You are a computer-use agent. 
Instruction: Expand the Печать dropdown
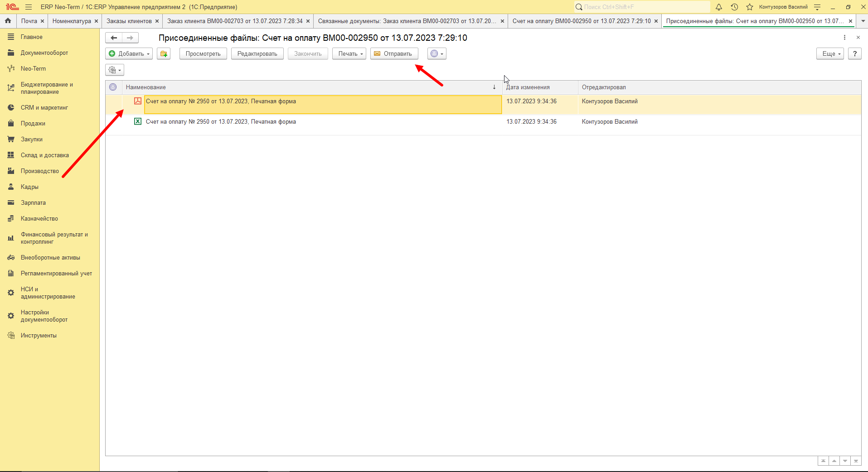(349, 53)
